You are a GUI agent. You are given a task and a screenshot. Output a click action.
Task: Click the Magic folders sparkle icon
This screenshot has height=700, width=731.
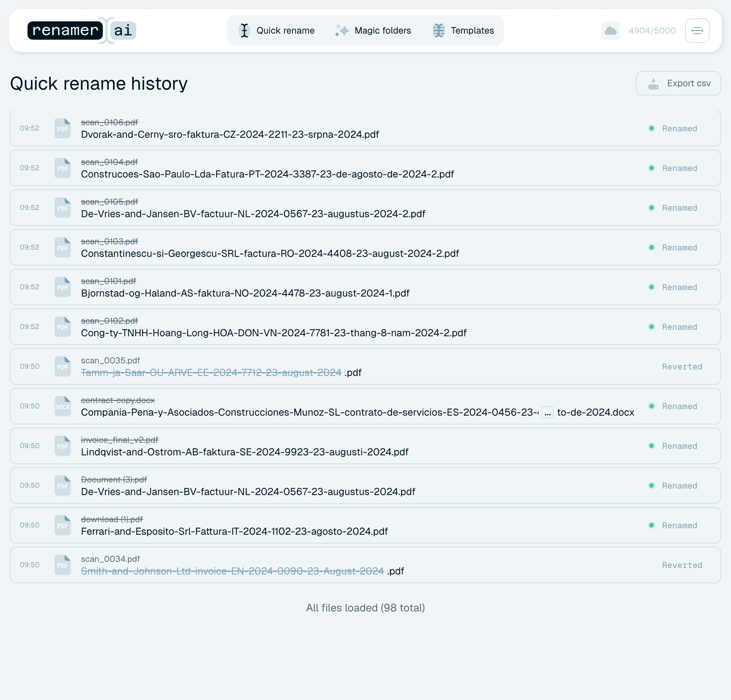pyautogui.click(x=342, y=31)
